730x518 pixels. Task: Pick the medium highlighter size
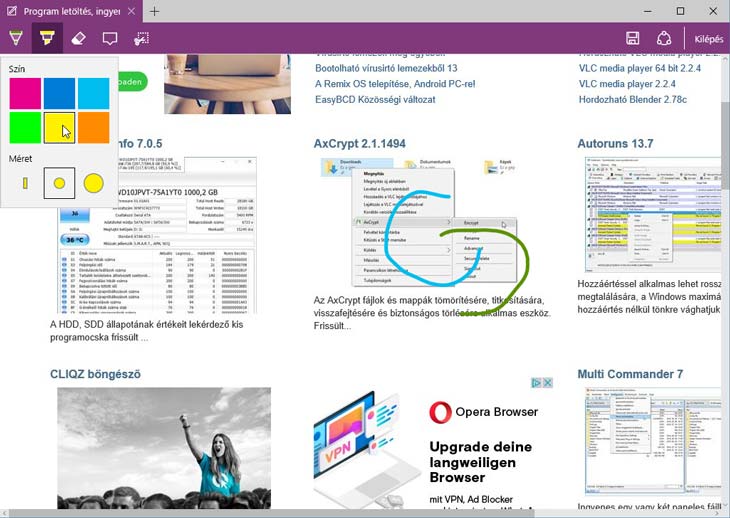pos(59,183)
